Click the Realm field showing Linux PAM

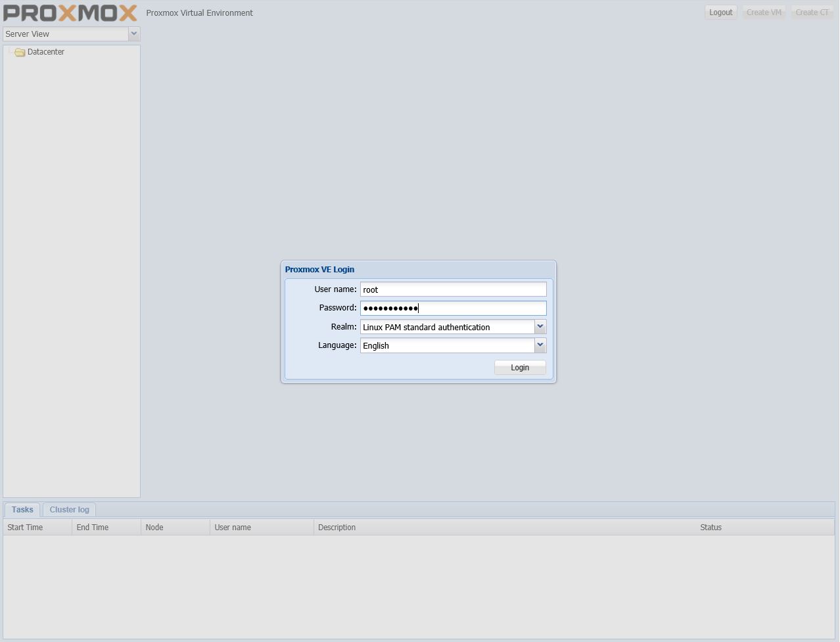(448, 327)
